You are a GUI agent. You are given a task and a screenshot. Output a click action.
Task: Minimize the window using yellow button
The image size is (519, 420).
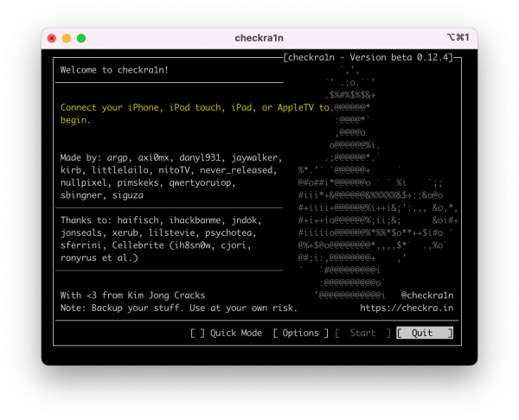pyautogui.click(x=67, y=38)
